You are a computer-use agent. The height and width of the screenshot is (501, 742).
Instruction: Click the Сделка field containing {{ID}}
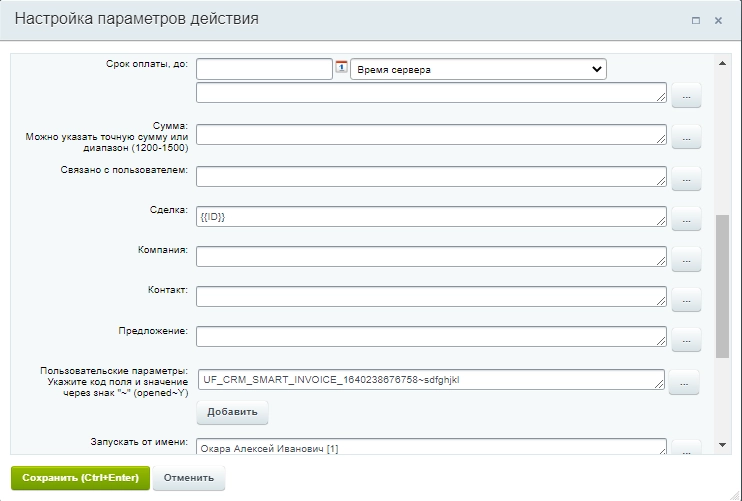pyautogui.click(x=431, y=216)
